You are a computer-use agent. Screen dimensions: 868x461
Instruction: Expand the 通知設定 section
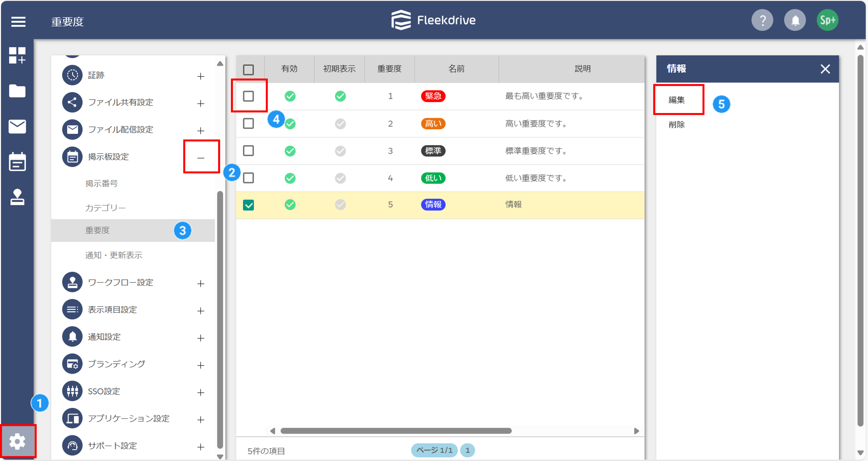pos(200,338)
